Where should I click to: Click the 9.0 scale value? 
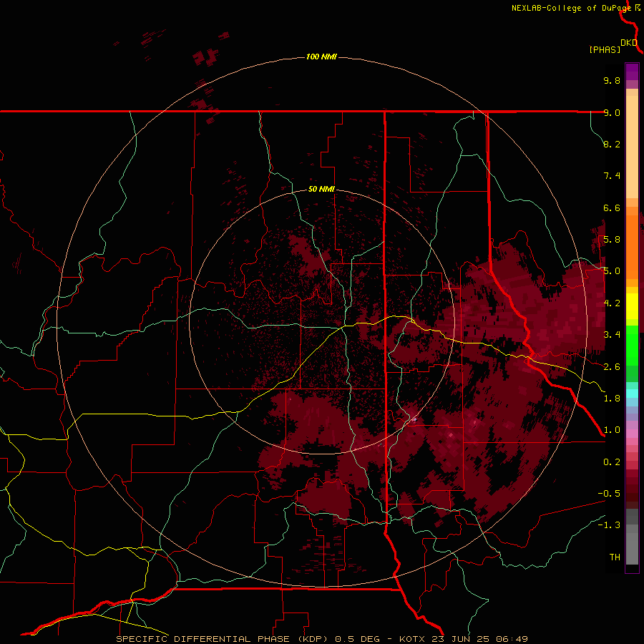click(612, 112)
